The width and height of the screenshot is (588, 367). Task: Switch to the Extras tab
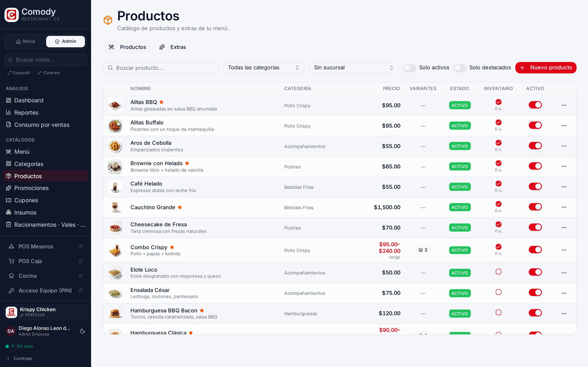[x=173, y=47]
